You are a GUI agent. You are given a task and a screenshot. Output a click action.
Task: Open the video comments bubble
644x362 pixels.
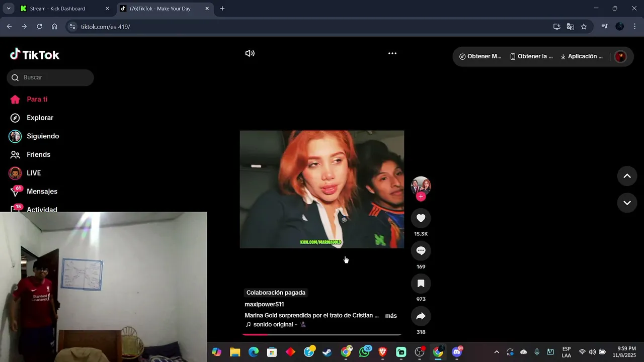[421, 251]
